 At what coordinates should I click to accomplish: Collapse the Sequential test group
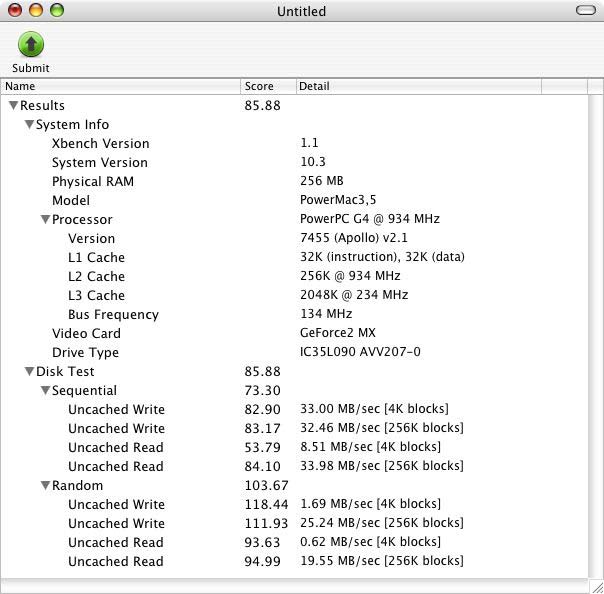click(45, 391)
